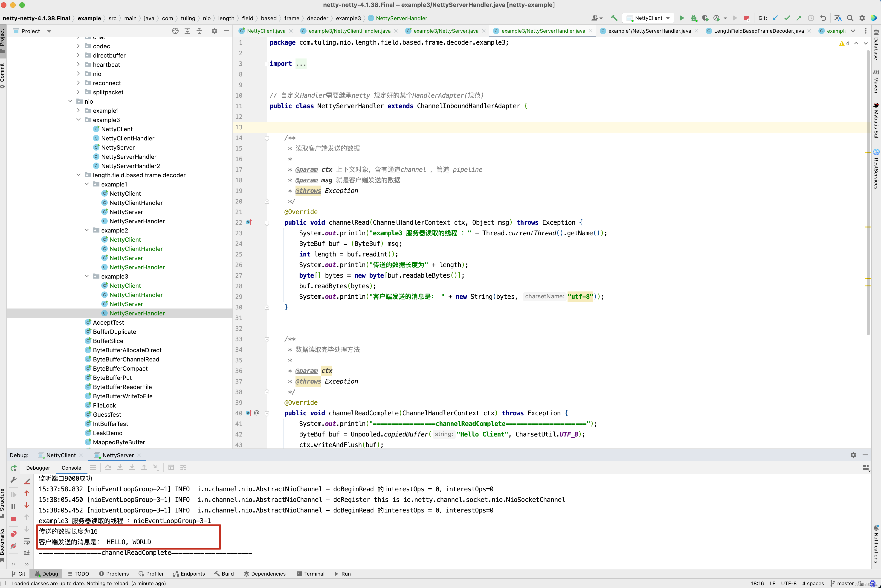Click the Build project hammer icon
The image size is (881, 588).
(x=614, y=18)
